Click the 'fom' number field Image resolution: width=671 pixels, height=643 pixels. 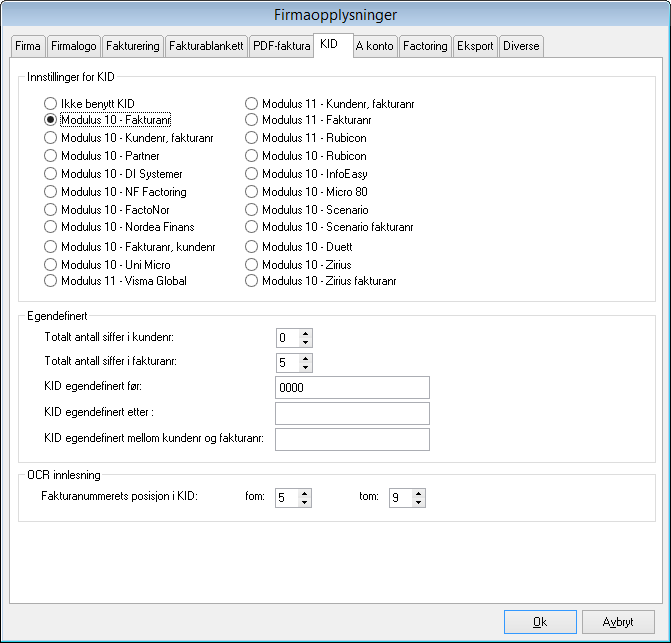pos(287,498)
